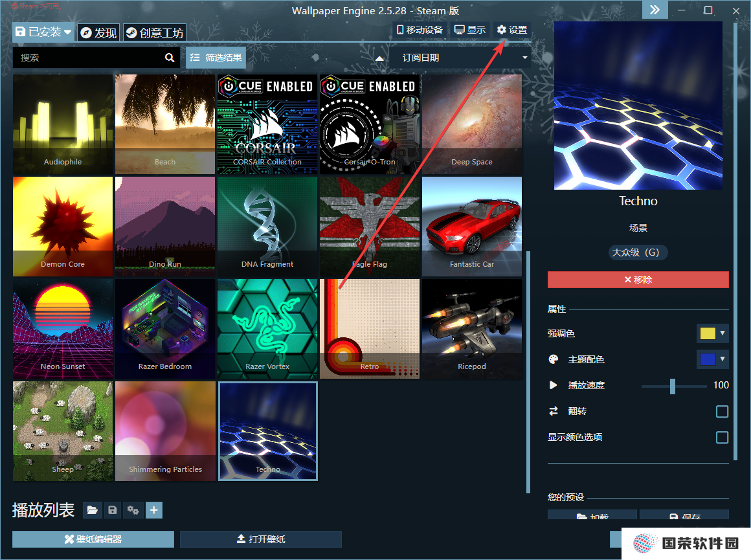The image size is (751, 560).
Task: Click the large Techno preview image
Action: [x=638, y=106]
